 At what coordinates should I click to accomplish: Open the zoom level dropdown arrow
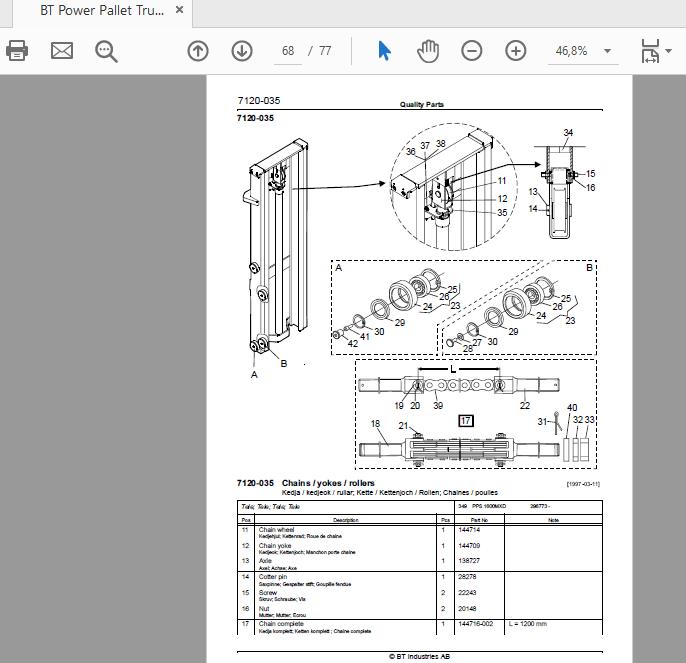pos(607,51)
